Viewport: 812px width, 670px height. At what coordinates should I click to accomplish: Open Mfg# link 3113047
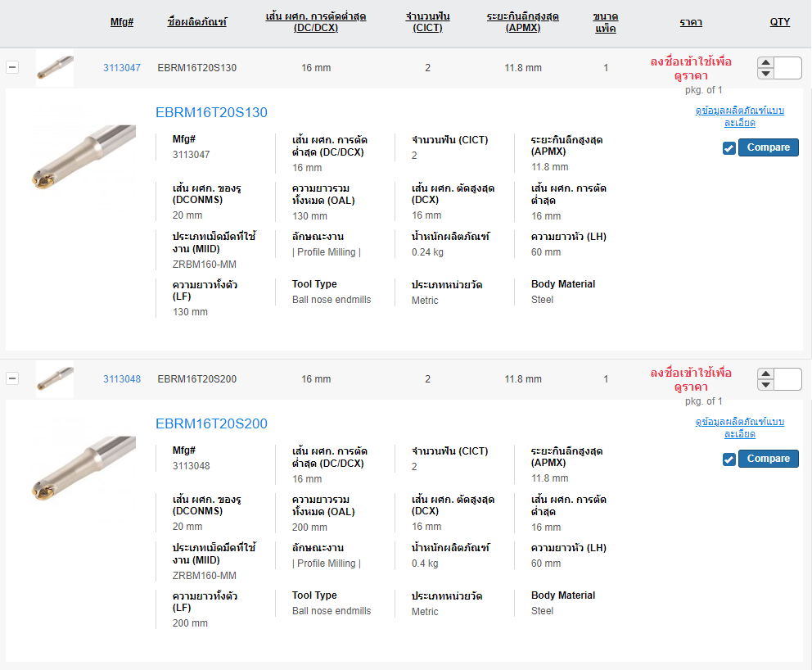point(122,68)
